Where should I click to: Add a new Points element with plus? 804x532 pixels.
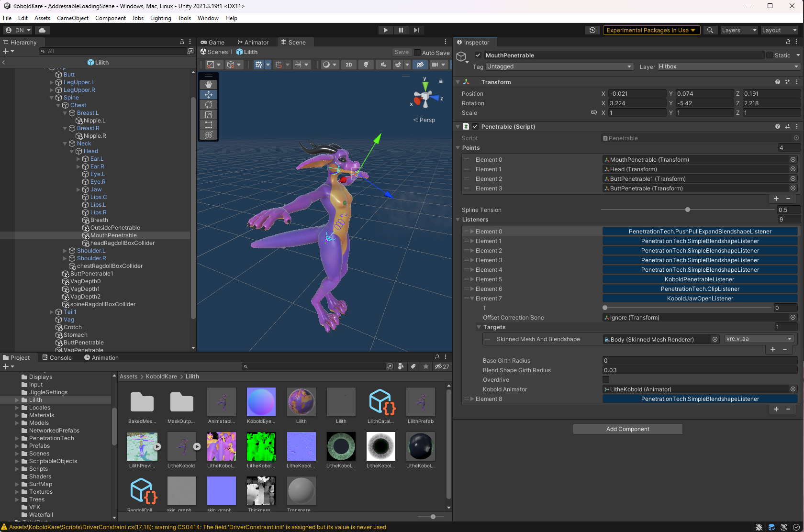coord(776,199)
